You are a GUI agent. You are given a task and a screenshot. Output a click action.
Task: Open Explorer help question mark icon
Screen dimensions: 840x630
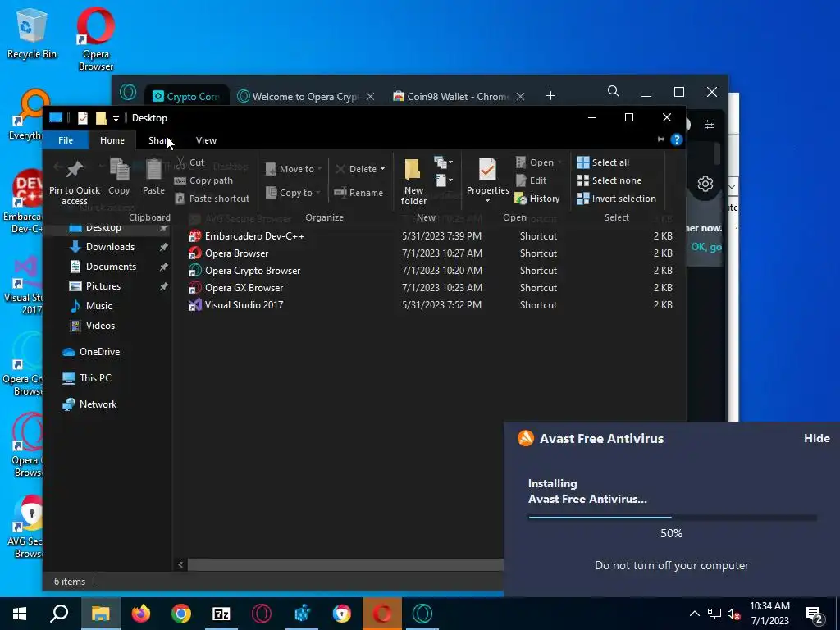click(677, 139)
